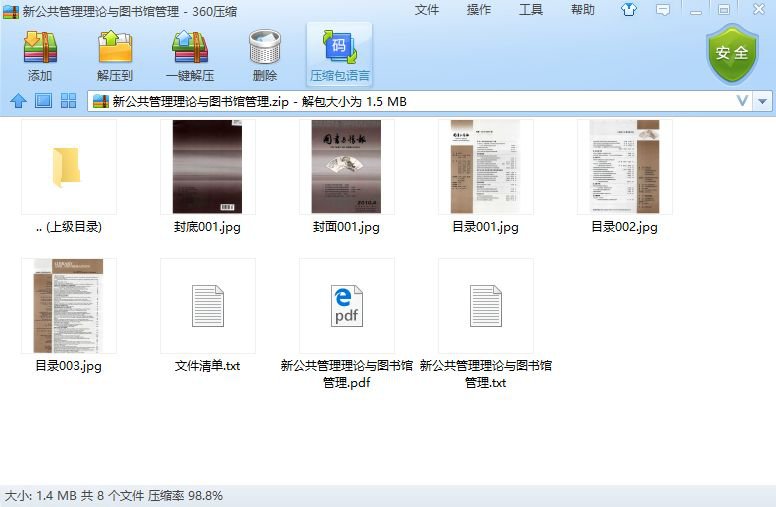Image resolution: width=776 pixels, height=507 pixels.
Task: Open the feedback message icon in title bar
Action: coord(663,9)
